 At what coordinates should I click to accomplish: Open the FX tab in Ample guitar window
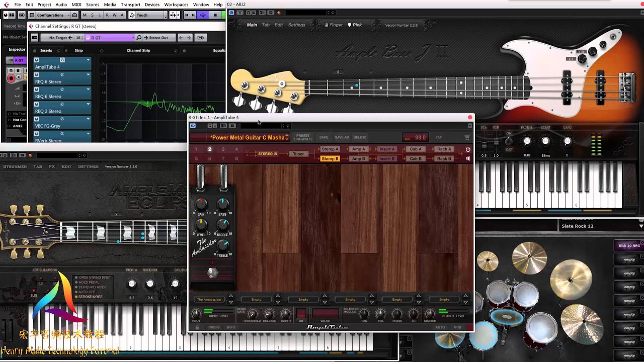pos(52,166)
